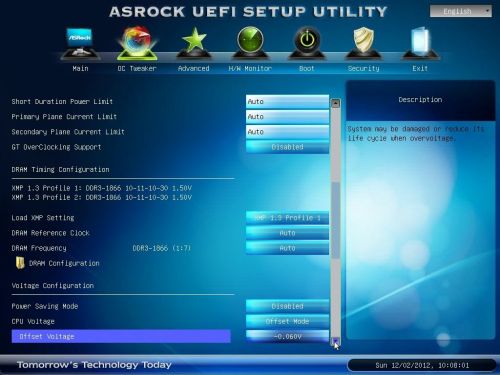
Task: Open Advanced settings via star icon
Action: (x=194, y=43)
